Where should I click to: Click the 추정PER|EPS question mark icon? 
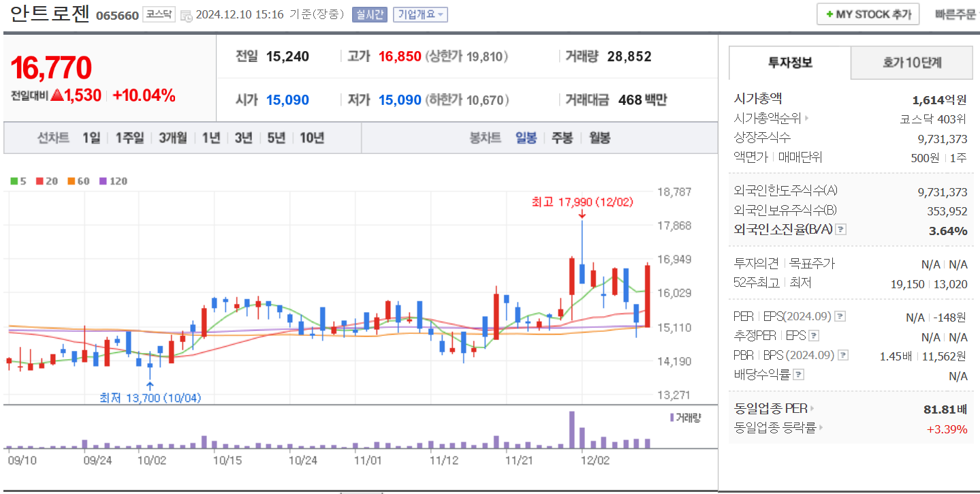click(813, 335)
